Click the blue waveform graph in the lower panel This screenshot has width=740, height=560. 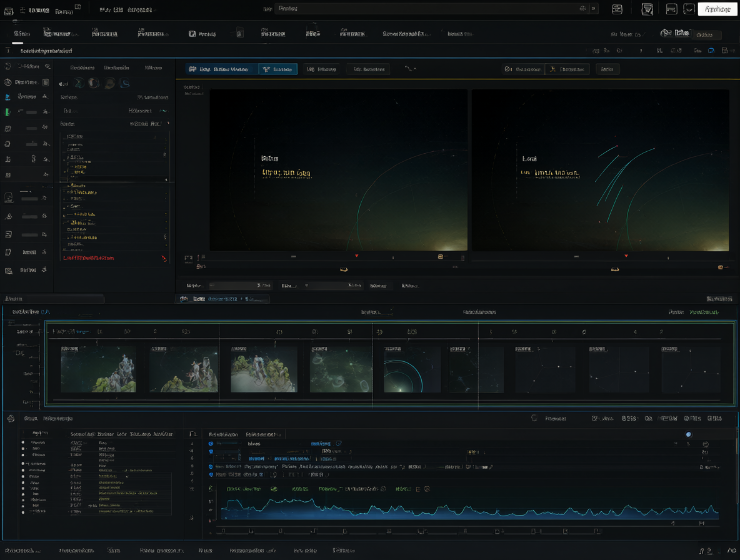(x=469, y=509)
